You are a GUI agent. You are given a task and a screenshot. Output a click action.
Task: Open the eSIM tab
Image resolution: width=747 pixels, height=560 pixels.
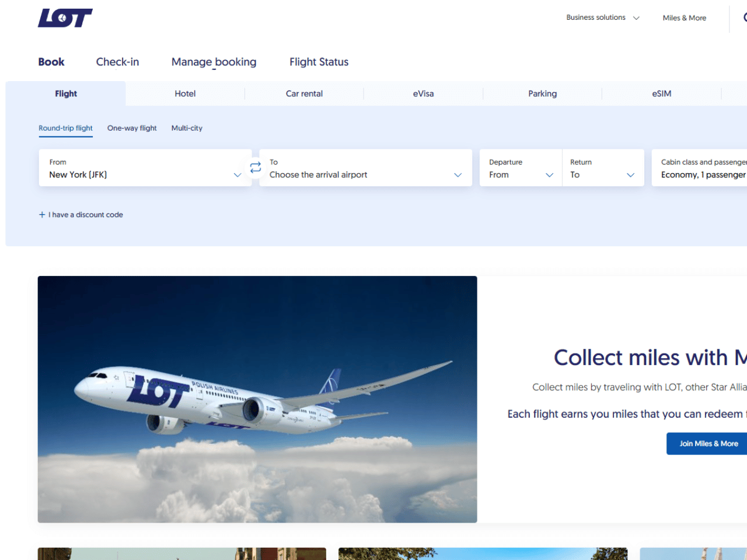[662, 93]
